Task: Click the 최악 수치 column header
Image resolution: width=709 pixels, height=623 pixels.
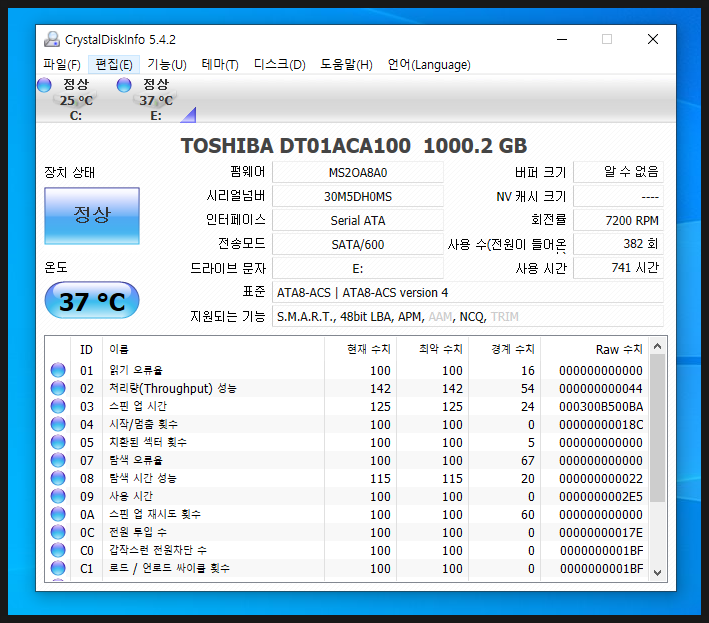Action: tap(432, 349)
